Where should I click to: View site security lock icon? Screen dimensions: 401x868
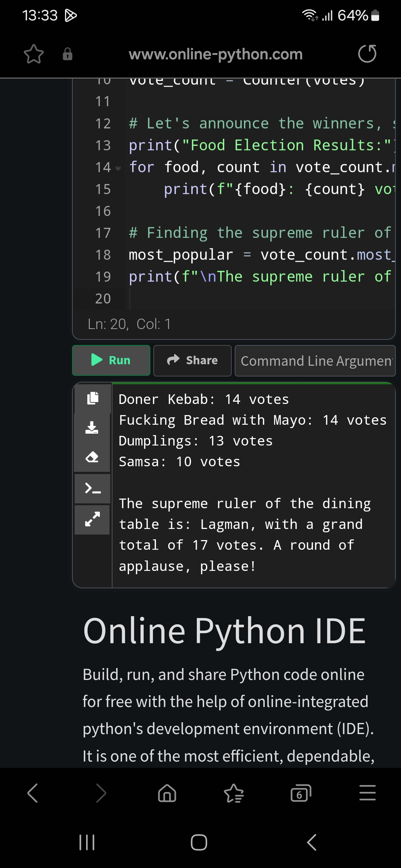click(x=68, y=54)
